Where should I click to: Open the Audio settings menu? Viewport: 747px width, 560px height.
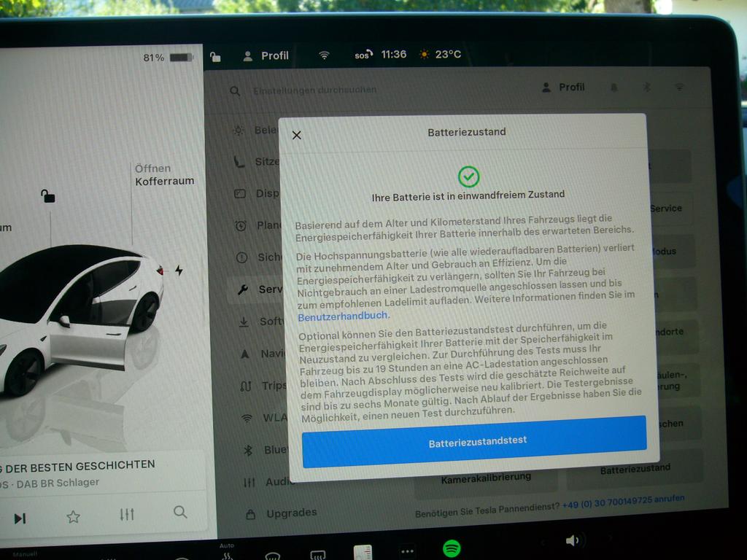(268, 483)
